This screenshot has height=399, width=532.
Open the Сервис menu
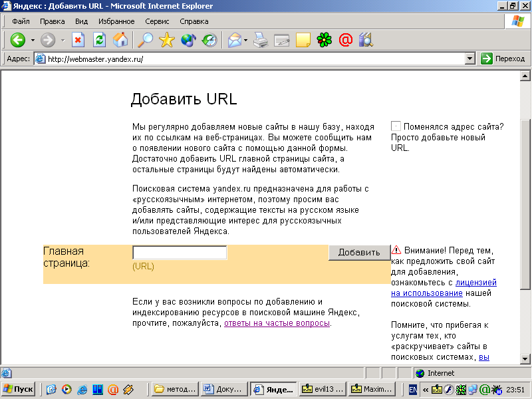(x=157, y=21)
